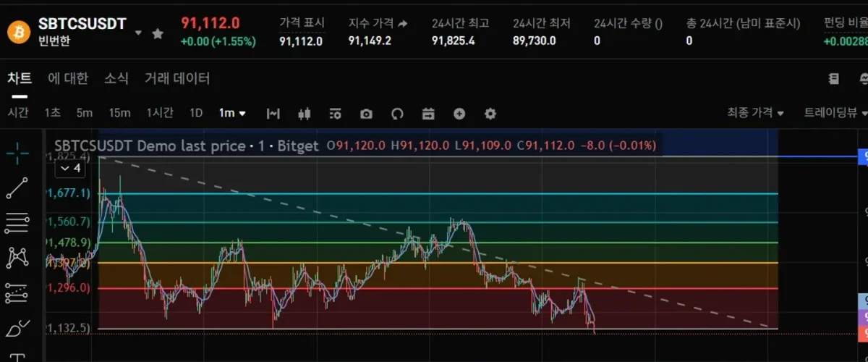Viewport: 868px width, 362px height.
Task: Select the 1초 timeframe
Action: pos(53,113)
